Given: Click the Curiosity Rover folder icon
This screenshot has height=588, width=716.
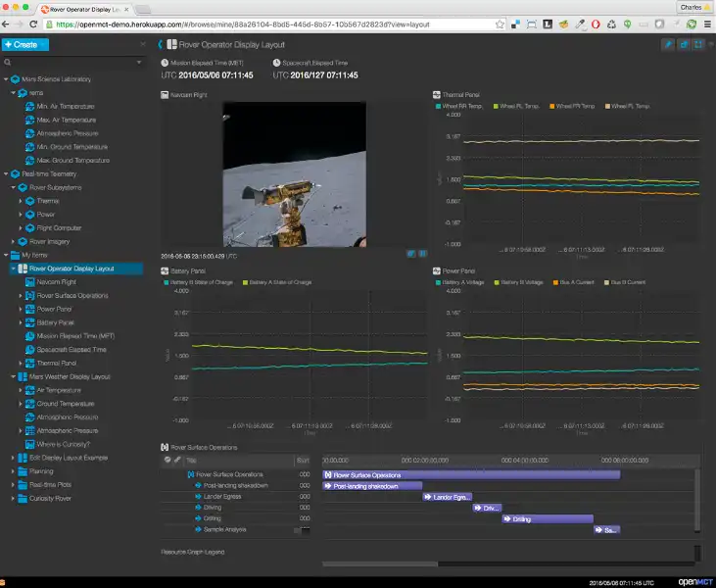Looking at the screenshot, I should point(22,498).
